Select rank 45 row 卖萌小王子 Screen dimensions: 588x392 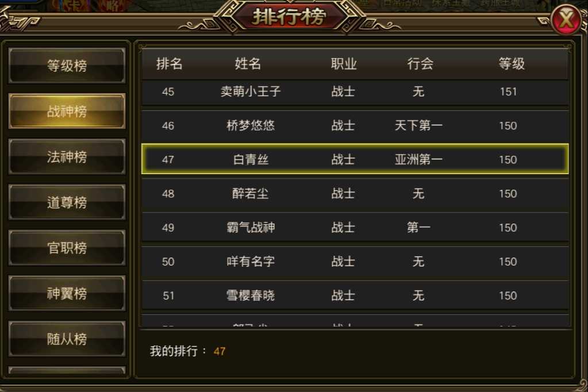(355, 92)
